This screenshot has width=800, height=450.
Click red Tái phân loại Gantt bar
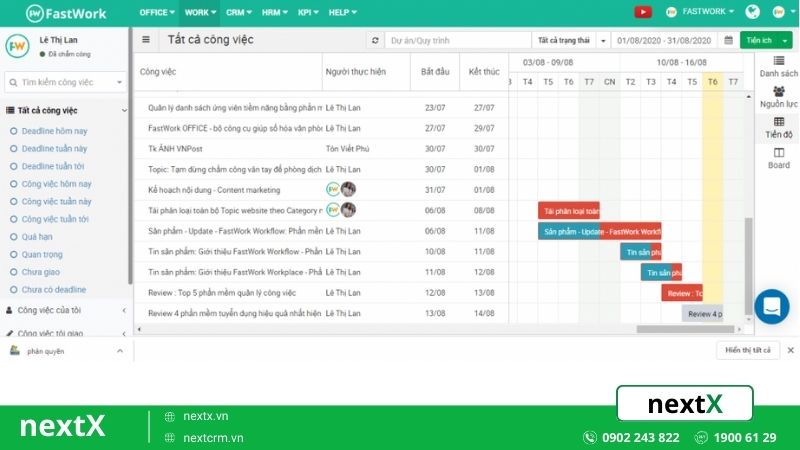[569, 211]
